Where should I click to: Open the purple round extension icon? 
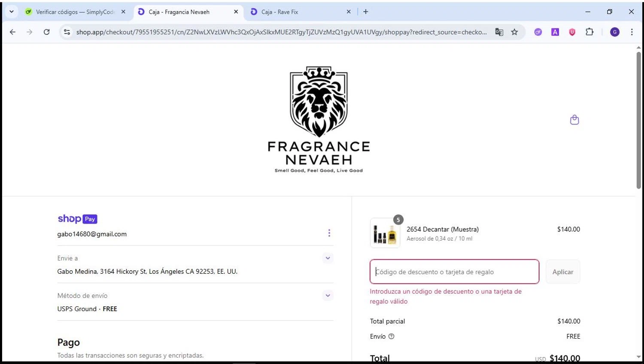[x=538, y=32]
